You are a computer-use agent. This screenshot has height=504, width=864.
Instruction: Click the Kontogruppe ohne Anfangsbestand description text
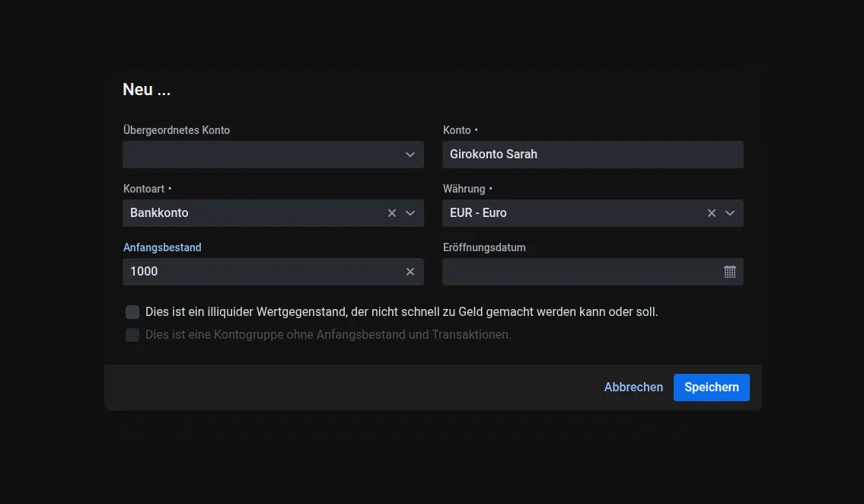coord(328,335)
